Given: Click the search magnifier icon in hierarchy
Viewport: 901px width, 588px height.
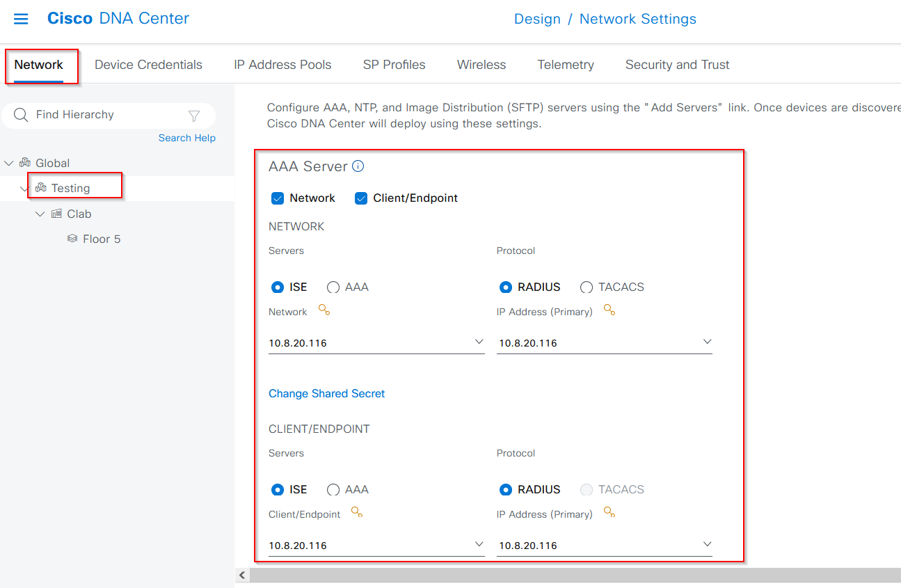Looking at the screenshot, I should [21, 115].
